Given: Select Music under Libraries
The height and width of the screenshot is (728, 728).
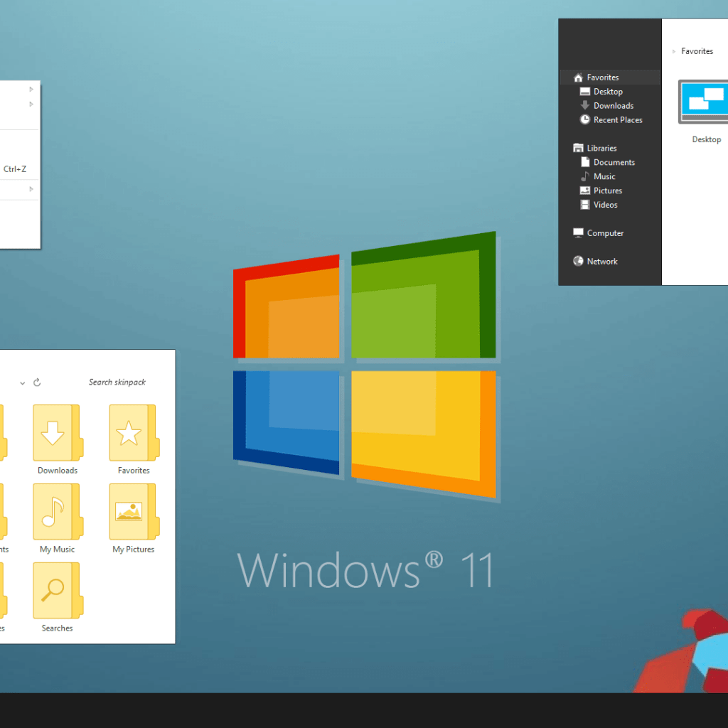Looking at the screenshot, I should [604, 176].
